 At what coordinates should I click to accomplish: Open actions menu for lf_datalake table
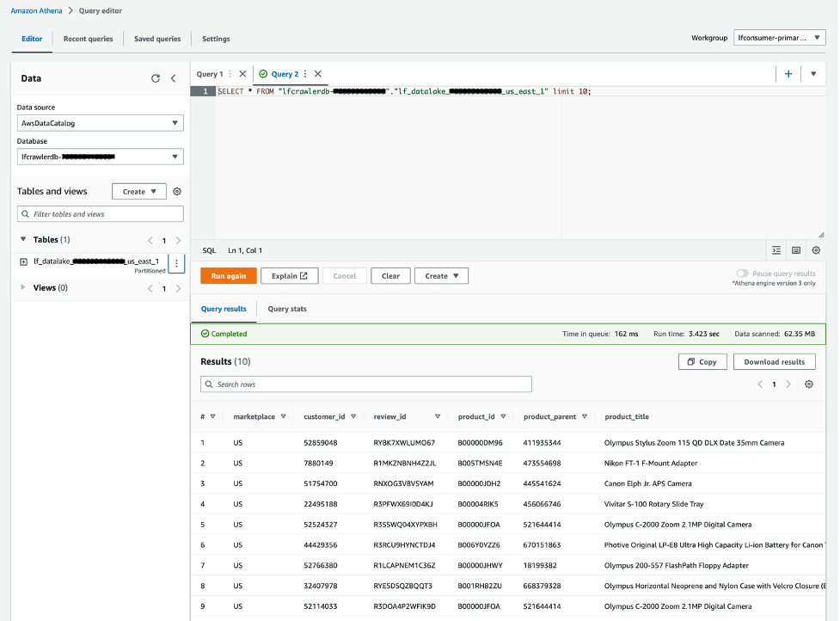pyautogui.click(x=176, y=263)
